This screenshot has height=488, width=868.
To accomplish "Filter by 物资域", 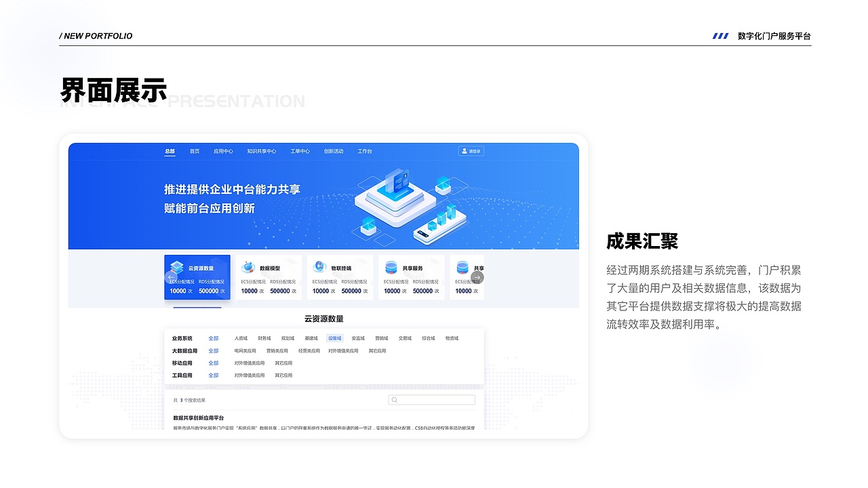I will [x=452, y=338].
